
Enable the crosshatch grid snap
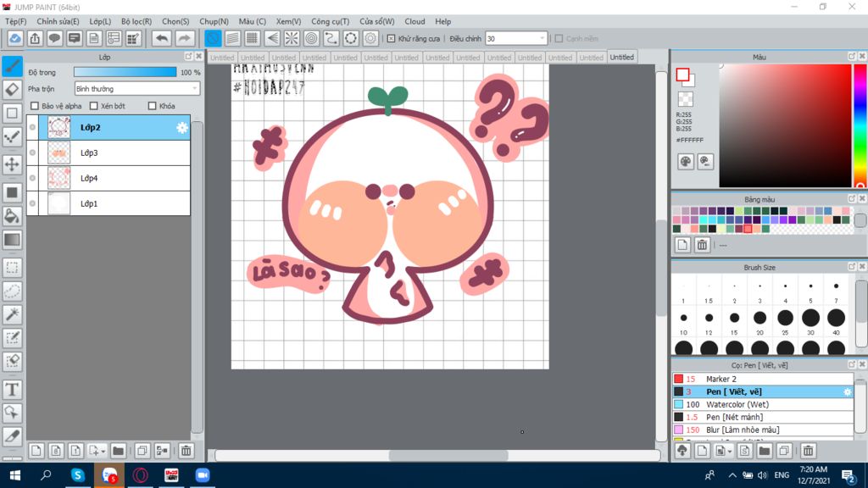[x=253, y=38]
